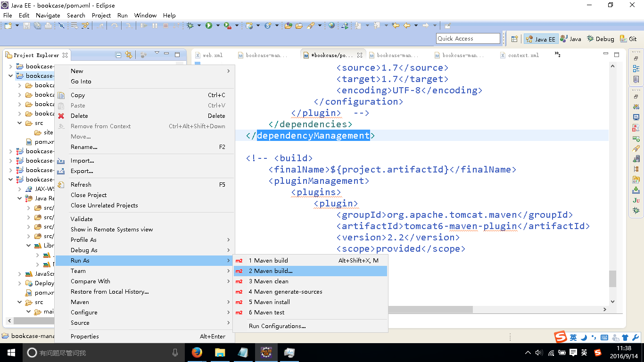Click the Print toolbar icon
This screenshot has height=362, width=644.
(48, 25)
